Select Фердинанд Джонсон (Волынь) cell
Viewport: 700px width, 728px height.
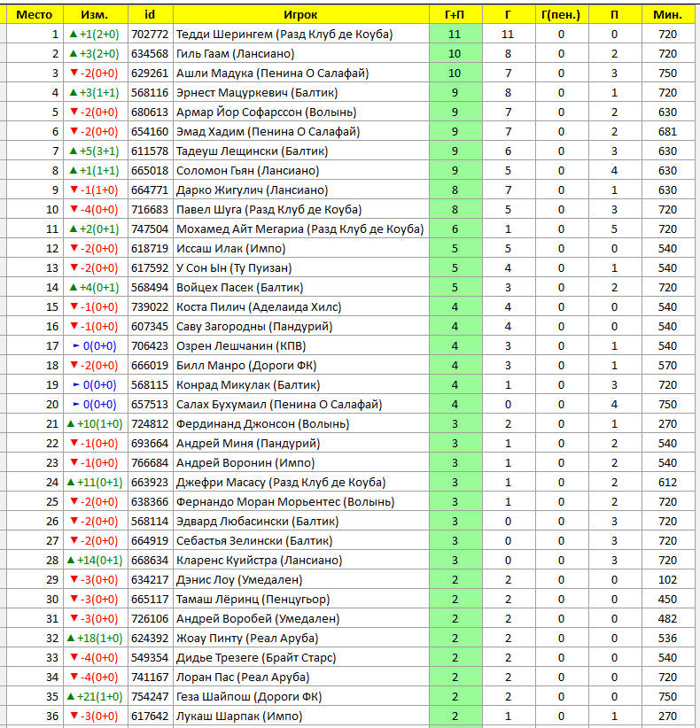(x=301, y=424)
